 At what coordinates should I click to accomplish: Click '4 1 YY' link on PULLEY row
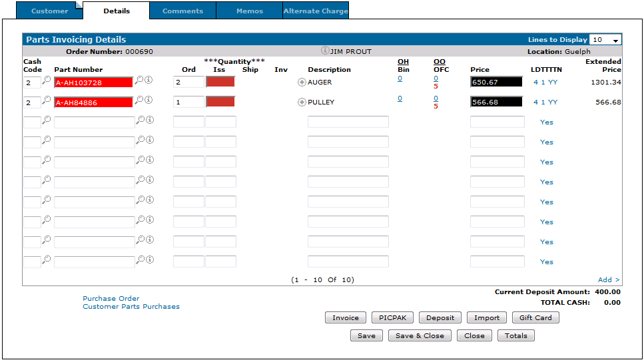[545, 102]
